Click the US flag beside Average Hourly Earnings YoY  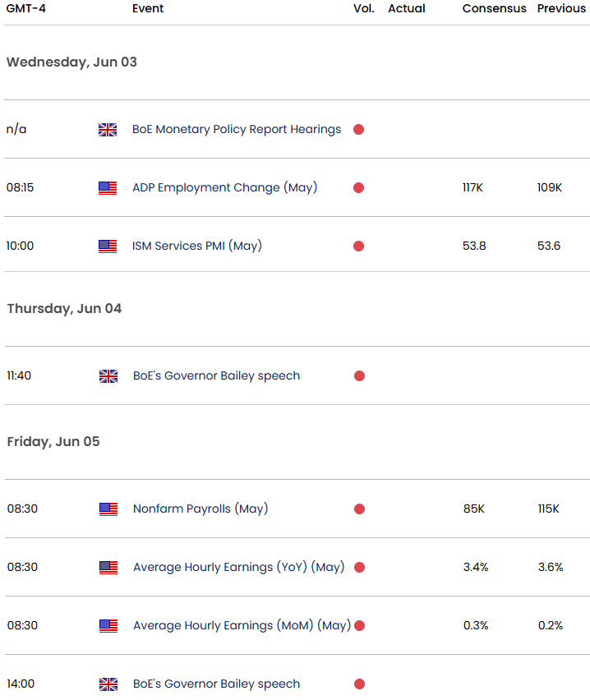pos(108,568)
